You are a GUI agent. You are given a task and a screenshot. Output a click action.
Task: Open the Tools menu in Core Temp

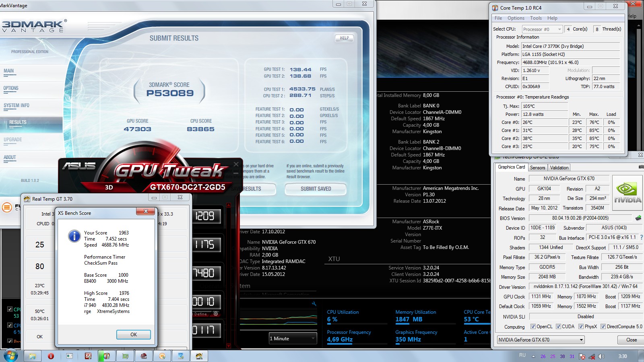(x=536, y=18)
